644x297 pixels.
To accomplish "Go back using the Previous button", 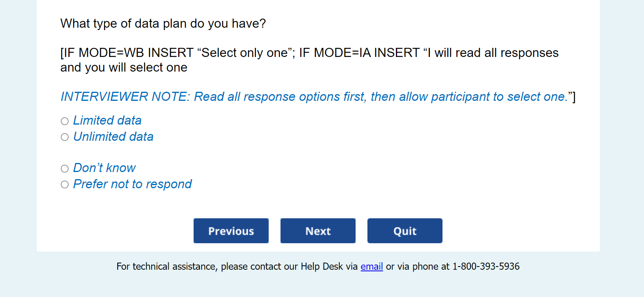I will tap(231, 231).
